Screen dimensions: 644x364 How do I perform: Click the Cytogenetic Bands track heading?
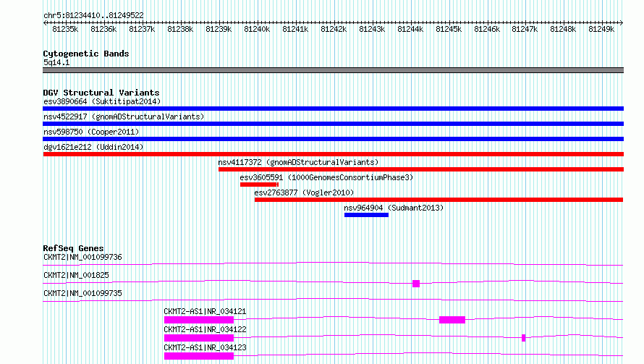(x=86, y=54)
